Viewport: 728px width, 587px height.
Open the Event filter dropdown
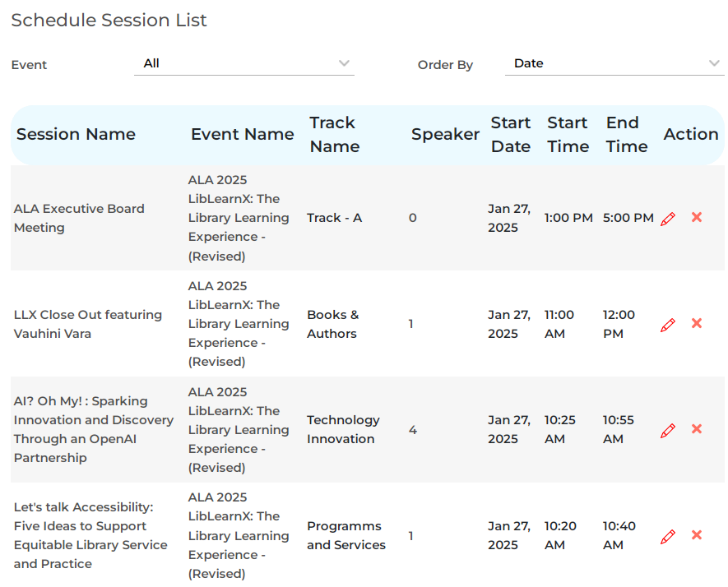click(x=243, y=64)
